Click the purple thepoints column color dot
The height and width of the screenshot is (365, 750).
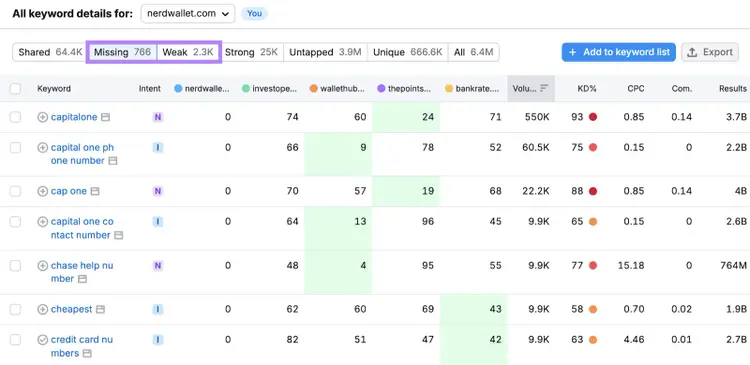pos(381,88)
